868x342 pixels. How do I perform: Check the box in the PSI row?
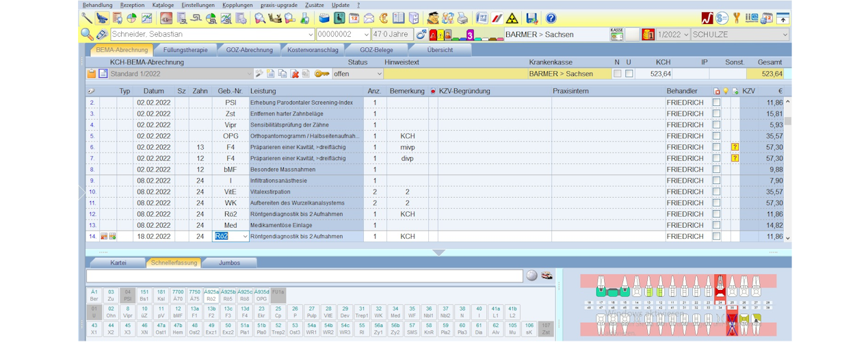point(716,103)
